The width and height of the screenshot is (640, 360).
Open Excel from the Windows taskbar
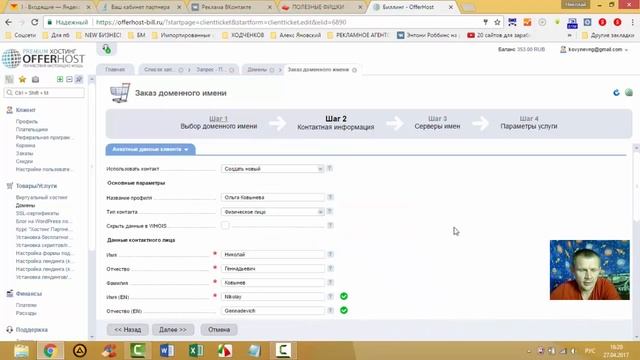click(x=196, y=350)
